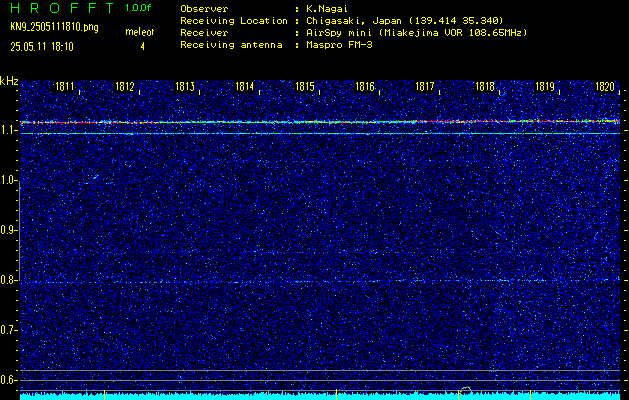Select the Maspro FM-3 antenna text

click(x=339, y=45)
